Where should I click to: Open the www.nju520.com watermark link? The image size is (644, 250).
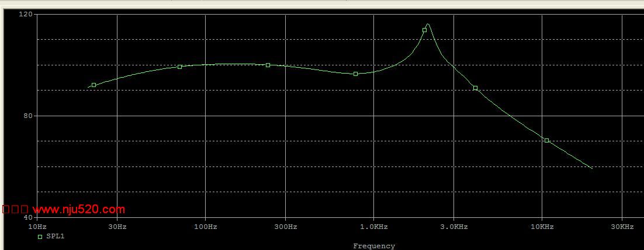click(78, 209)
